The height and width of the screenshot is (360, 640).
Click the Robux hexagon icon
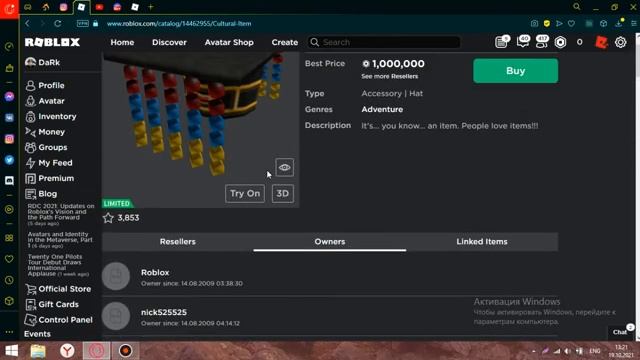pos(560,42)
